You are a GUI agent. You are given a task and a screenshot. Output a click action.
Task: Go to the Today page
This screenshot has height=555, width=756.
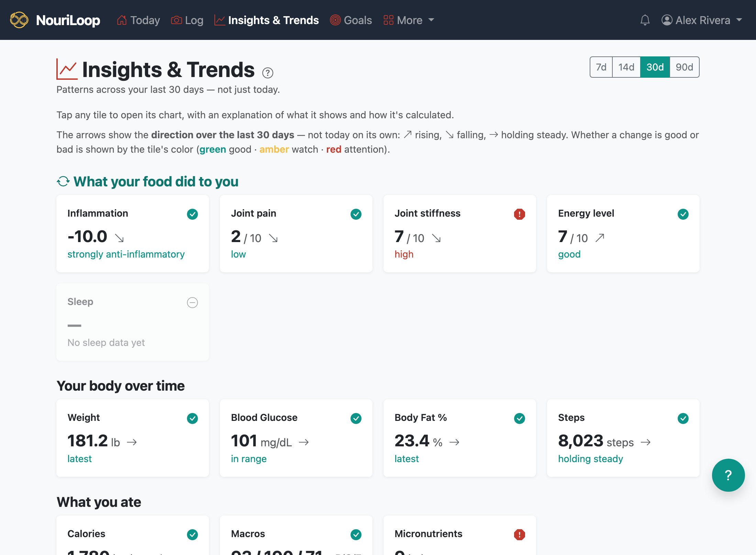(138, 20)
